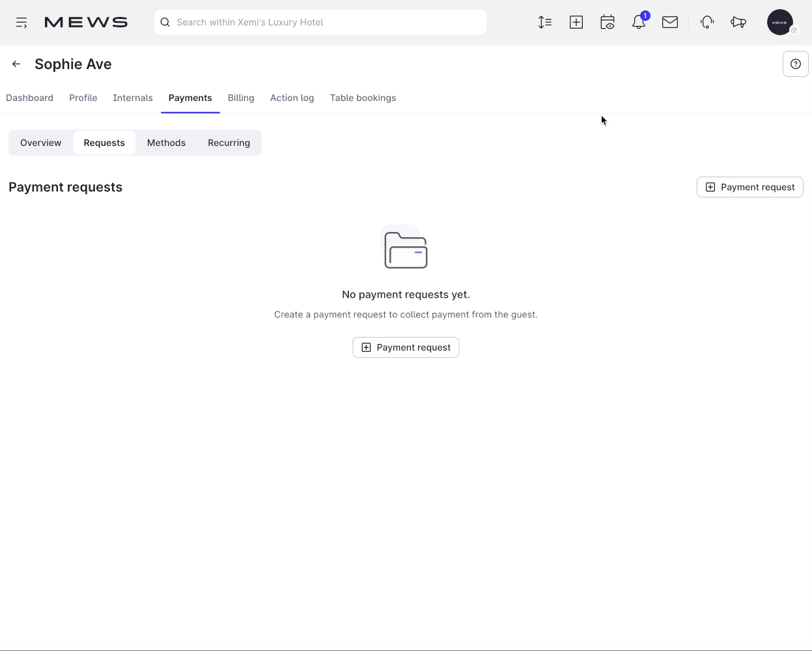
Task: Select the Recurring payments sub-tab
Action: 229,143
